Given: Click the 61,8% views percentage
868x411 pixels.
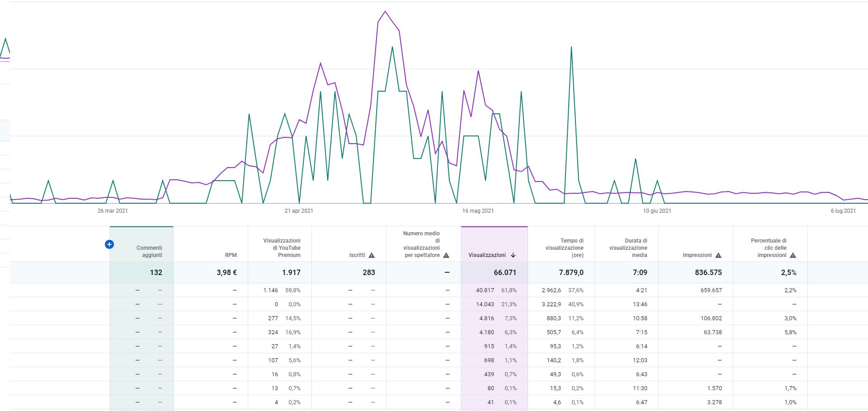Looking at the screenshot, I should pos(509,290).
